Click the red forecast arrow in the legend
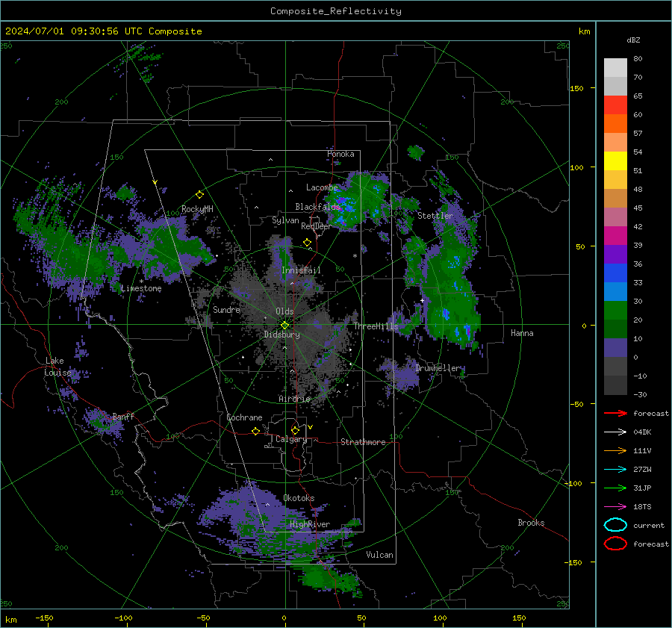This screenshot has height=628, width=672. click(615, 413)
